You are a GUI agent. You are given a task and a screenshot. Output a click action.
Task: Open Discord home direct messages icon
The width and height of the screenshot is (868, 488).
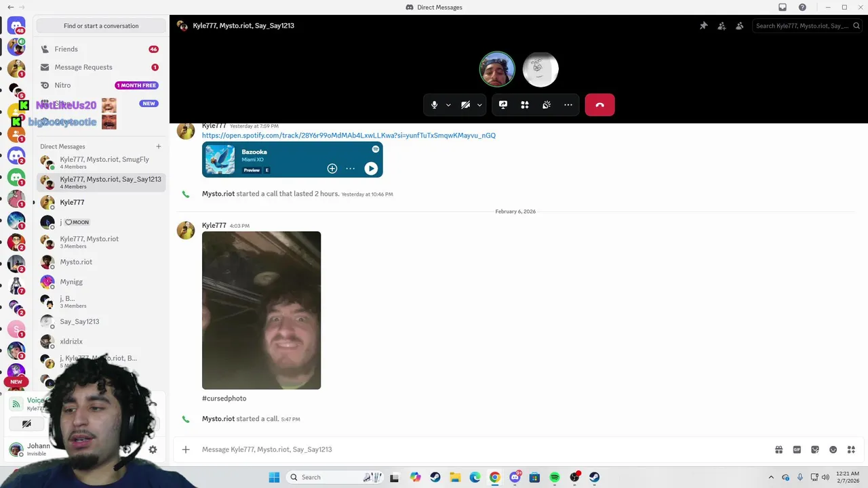click(x=16, y=26)
